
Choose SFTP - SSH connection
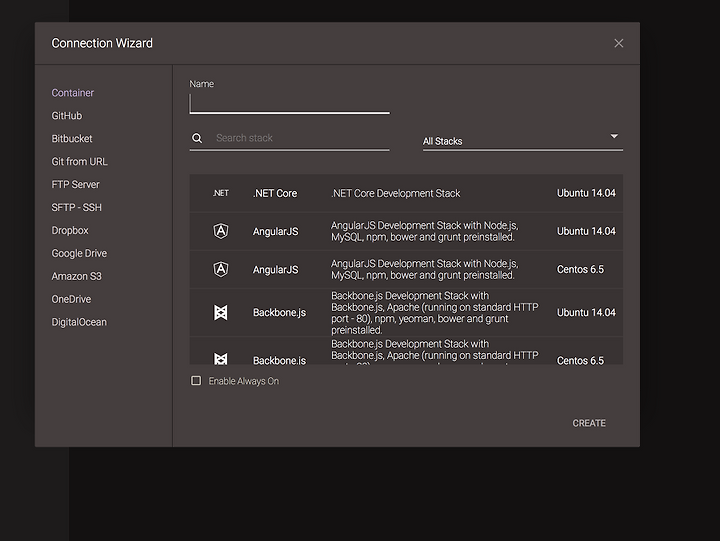point(76,208)
